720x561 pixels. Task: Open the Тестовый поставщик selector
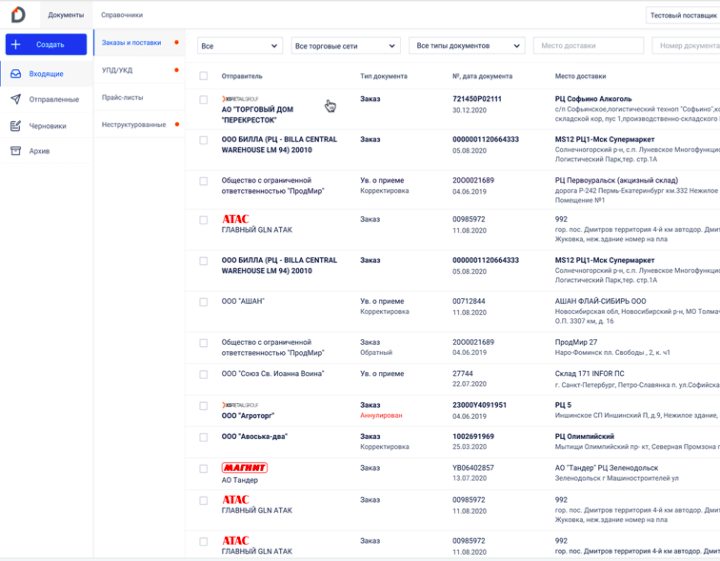coord(683,16)
